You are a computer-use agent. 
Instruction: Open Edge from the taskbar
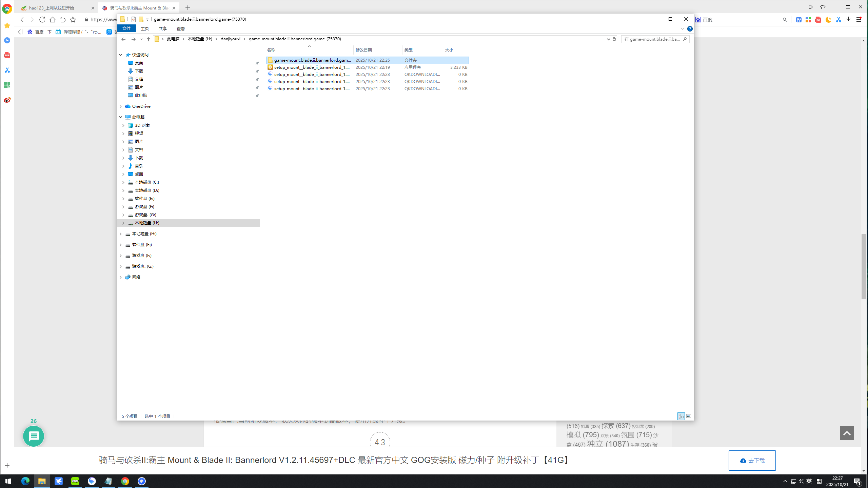25,481
